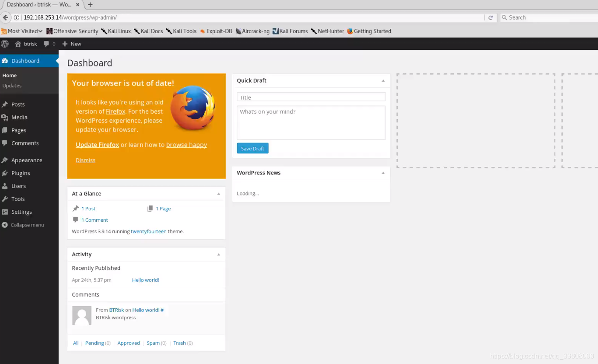Image resolution: width=598 pixels, height=364 pixels.
Task: Click the Dashboard gauge icon in sidebar
Action: (5, 61)
